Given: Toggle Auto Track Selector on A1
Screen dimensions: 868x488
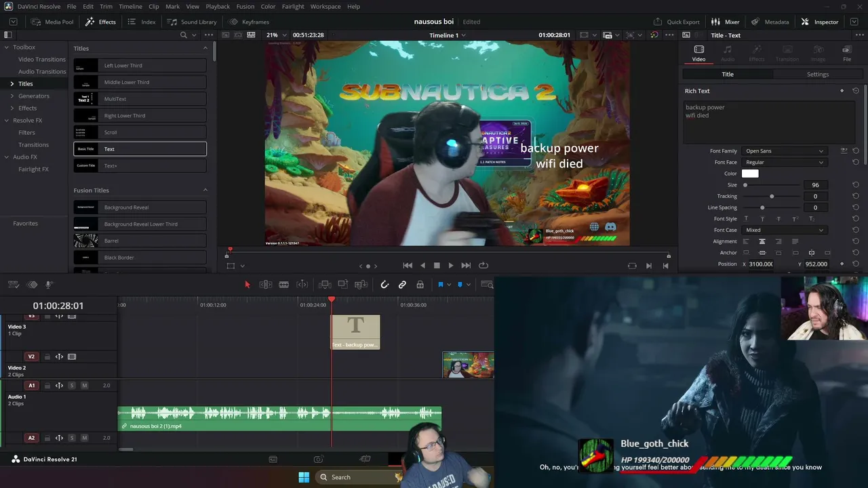Looking at the screenshot, I should [59, 386].
